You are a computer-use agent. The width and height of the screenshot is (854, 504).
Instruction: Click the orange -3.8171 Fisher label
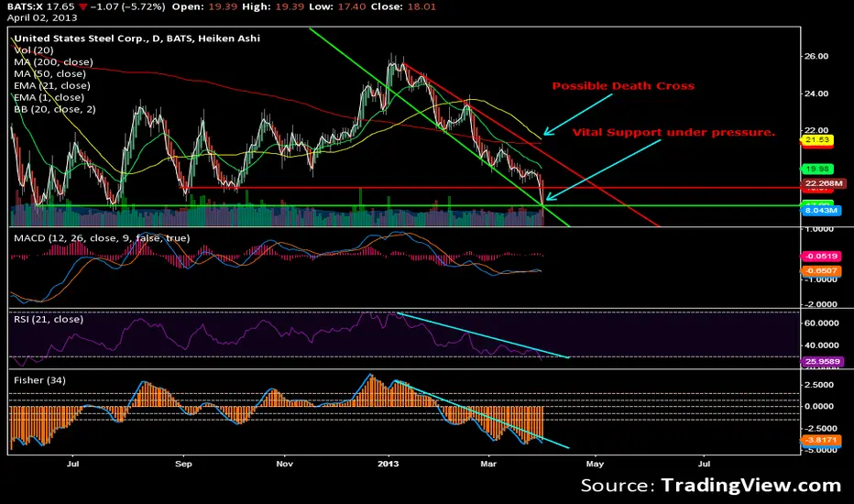820,440
